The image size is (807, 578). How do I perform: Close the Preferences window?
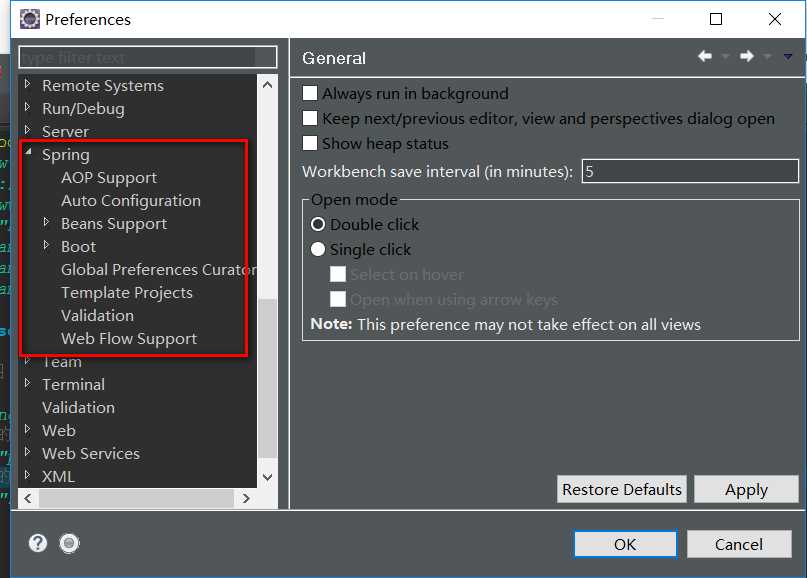(775, 19)
